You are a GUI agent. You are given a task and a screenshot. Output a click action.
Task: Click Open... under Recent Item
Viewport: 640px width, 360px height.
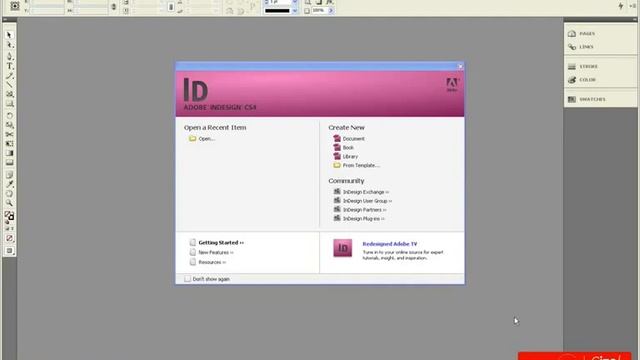202,139
